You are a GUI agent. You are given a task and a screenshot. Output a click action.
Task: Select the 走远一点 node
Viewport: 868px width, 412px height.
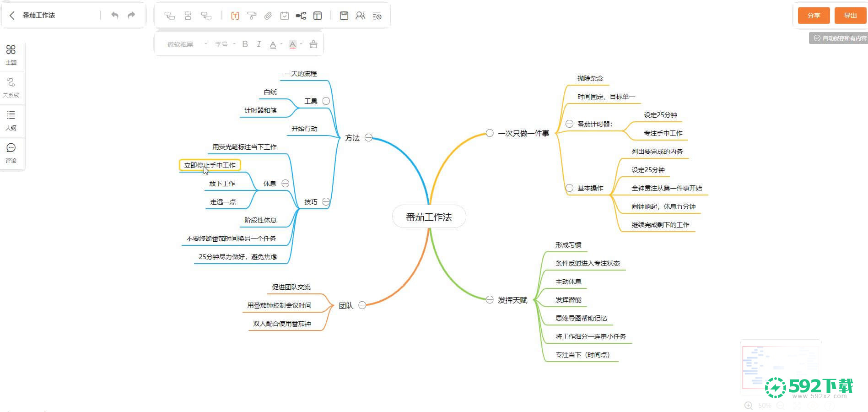(x=223, y=202)
